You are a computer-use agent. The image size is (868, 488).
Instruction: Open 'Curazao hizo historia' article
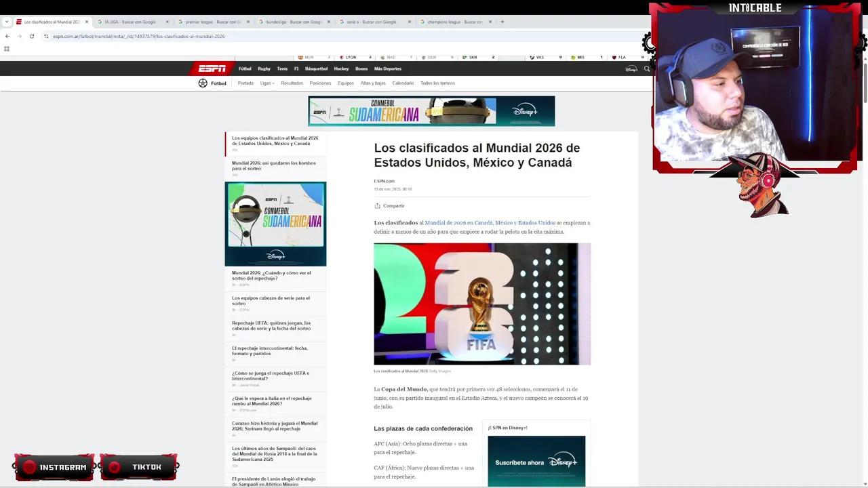click(275, 426)
